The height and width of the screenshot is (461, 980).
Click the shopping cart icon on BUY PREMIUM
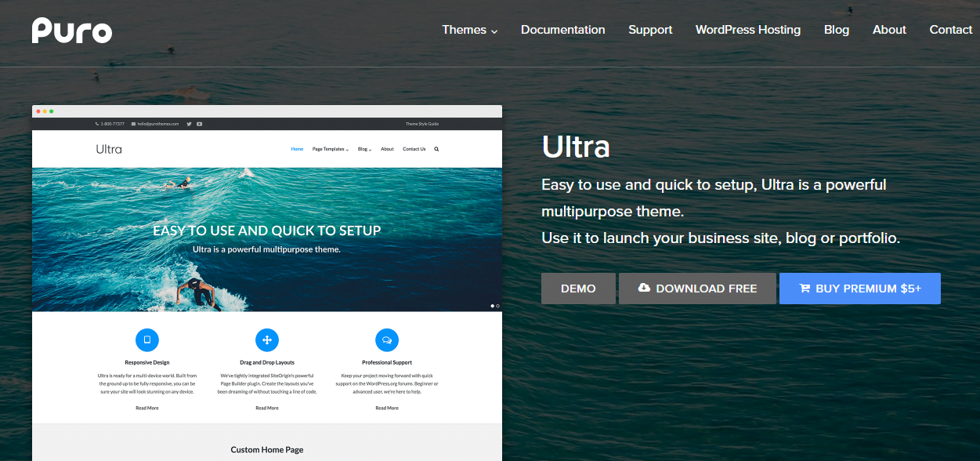pos(805,288)
